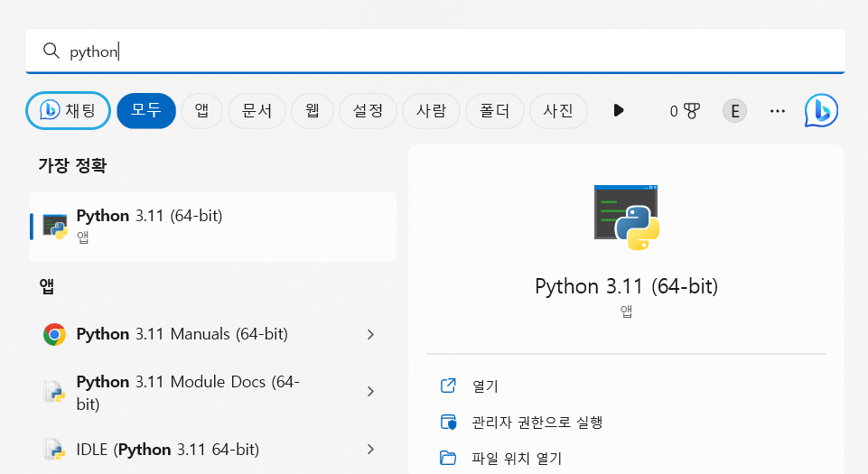The height and width of the screenshot is (474, 868).
Task: Switch to the 사진 filter tab
Action: tap(558, 111)
